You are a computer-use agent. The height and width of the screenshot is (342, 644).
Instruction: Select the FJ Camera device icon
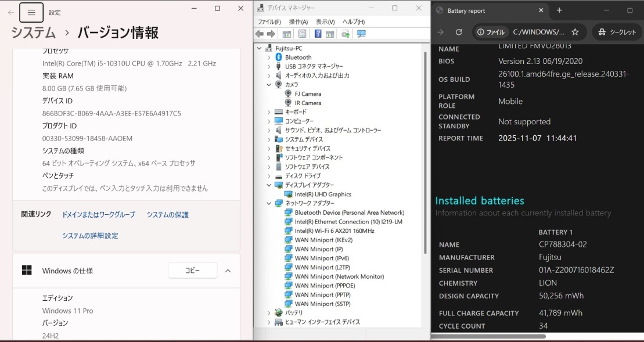(289, 93)
